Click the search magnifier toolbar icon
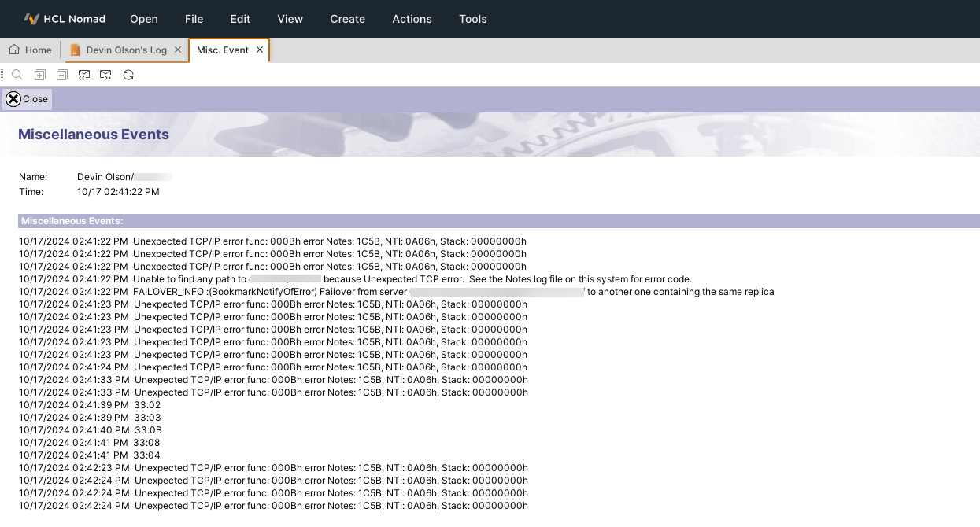The height and width of the screenshot is (527, 980). tap(17, 75)
